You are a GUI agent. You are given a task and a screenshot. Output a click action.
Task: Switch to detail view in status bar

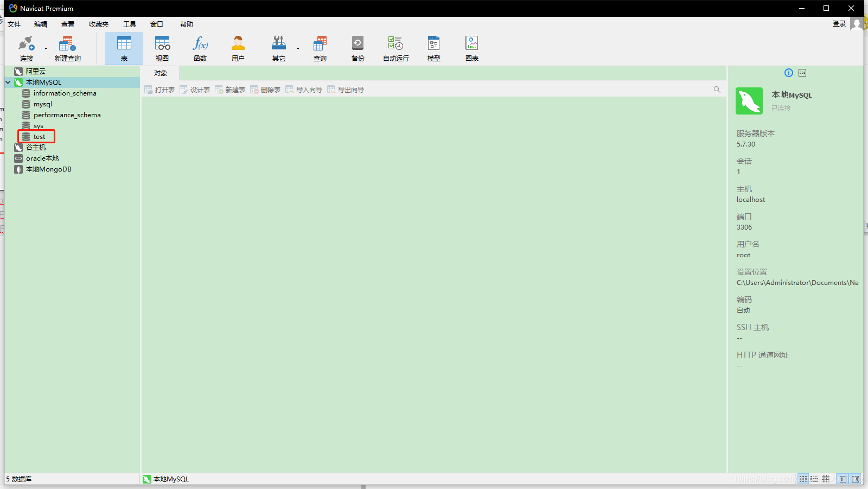[814, 479]
